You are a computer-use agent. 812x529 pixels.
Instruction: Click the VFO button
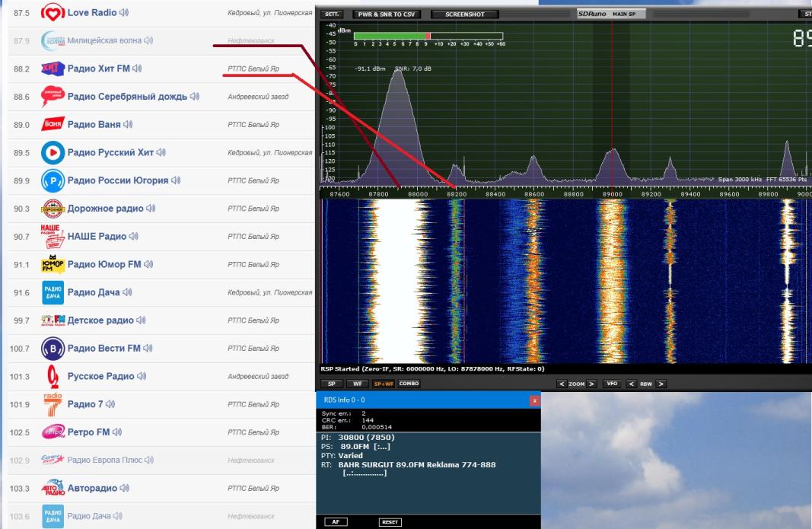(x=612, y=384)
